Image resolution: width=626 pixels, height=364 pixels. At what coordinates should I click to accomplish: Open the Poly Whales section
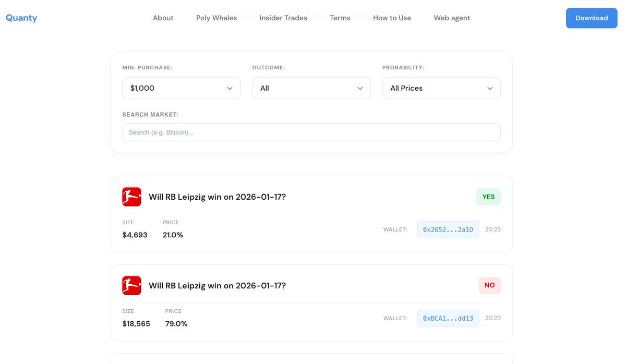click(x=216, y=18)
